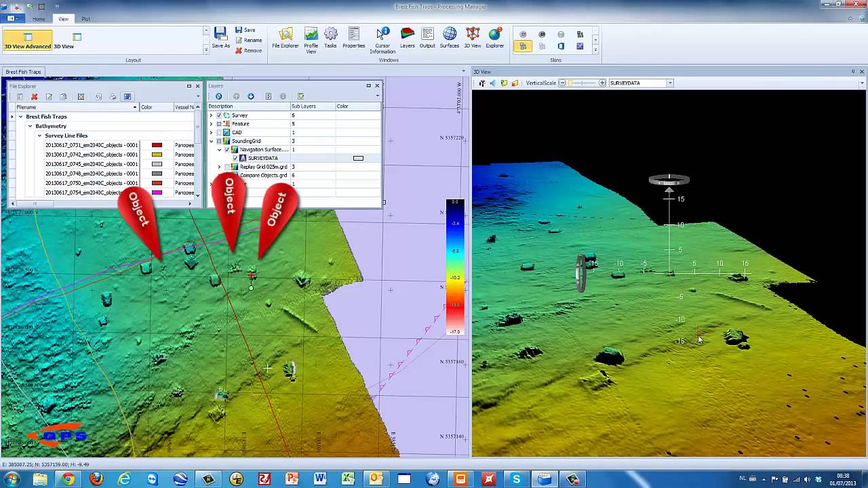Click red checklist icon in Layers toolbar
Viewport: 868px width, 488px height.
pyautogui.click(x=269, y=96)
